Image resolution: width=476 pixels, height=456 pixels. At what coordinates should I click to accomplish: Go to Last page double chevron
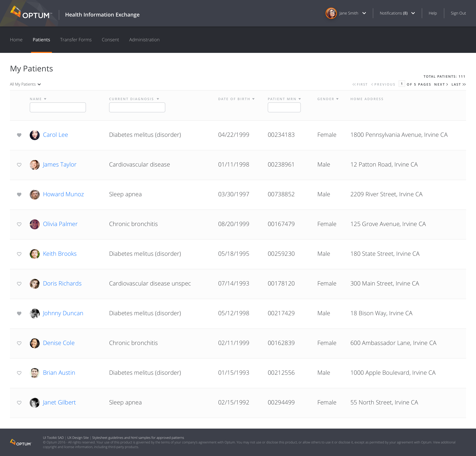click(x=464, y=84)
